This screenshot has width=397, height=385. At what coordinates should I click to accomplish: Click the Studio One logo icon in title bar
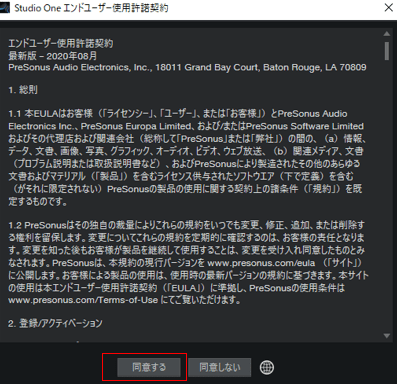point(4,8)
